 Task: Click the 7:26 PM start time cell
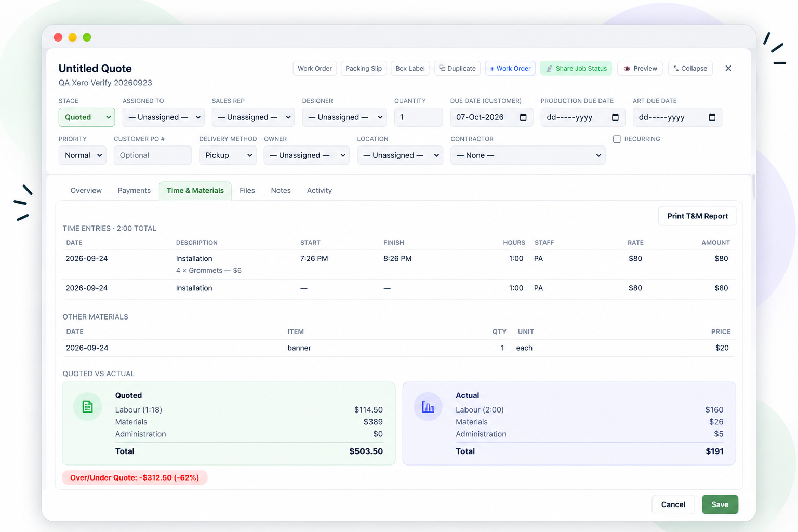[314, 259]
